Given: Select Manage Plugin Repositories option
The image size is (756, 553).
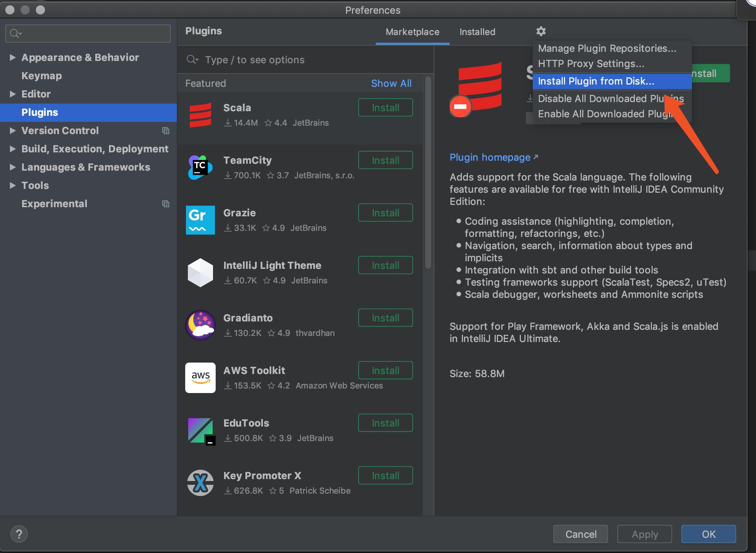Looking at the screenshot, I should tap(606, 48).
